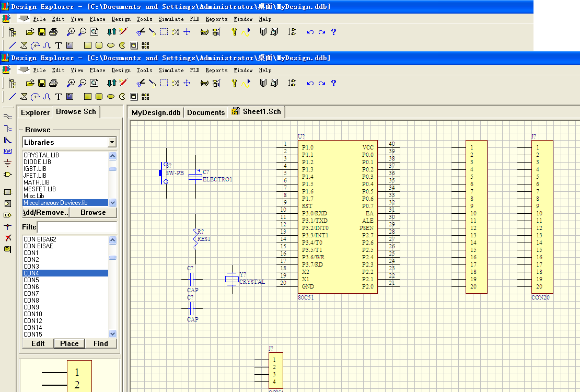Focus the Filter text field
Screen dimensions: 580x392
(77, 227)
